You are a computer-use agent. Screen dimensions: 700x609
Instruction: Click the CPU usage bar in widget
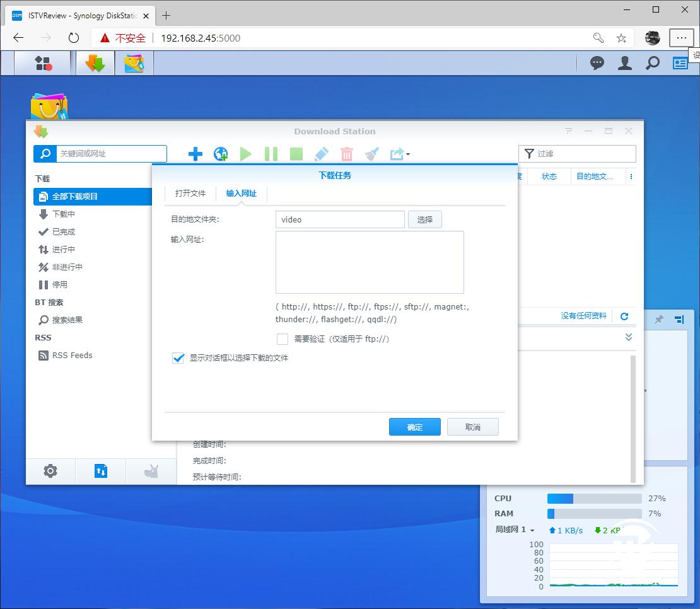coord(594,498)
